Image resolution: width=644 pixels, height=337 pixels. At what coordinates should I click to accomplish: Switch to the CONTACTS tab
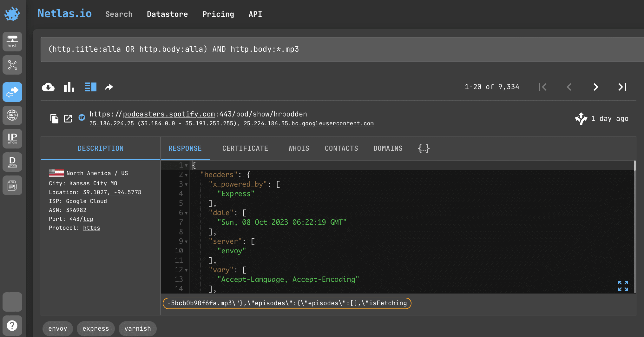click(x=341, y=148)
